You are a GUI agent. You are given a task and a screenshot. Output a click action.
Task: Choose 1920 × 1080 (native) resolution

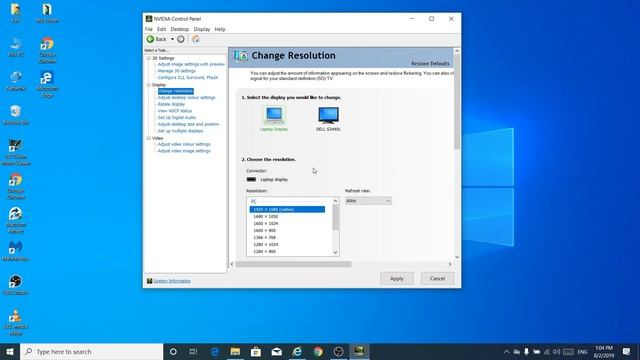[287, 209]
